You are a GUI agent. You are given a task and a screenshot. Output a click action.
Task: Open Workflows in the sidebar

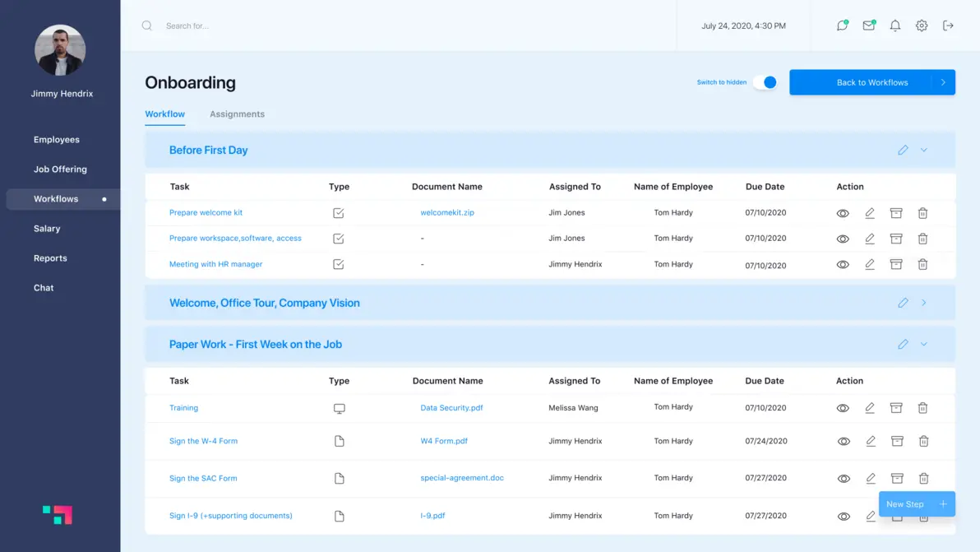[63, 199]
